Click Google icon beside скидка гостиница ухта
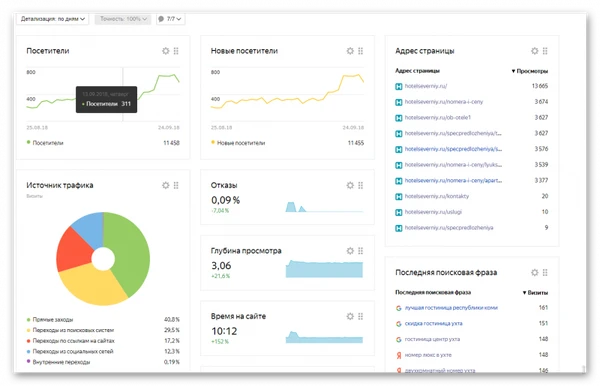Image resolution: width=600 pixels, height=386 pixels. tap(398, 324)
